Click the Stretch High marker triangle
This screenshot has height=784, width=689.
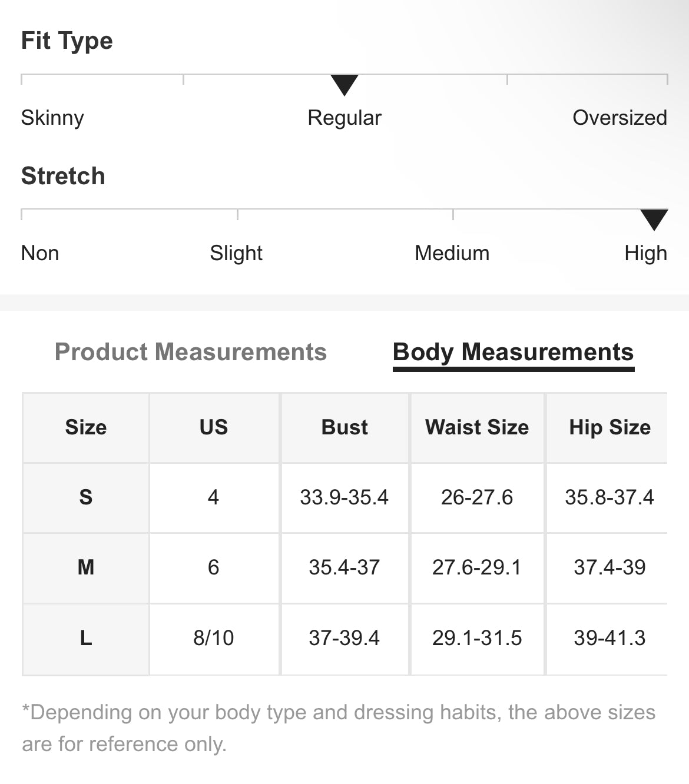(654, 219)
